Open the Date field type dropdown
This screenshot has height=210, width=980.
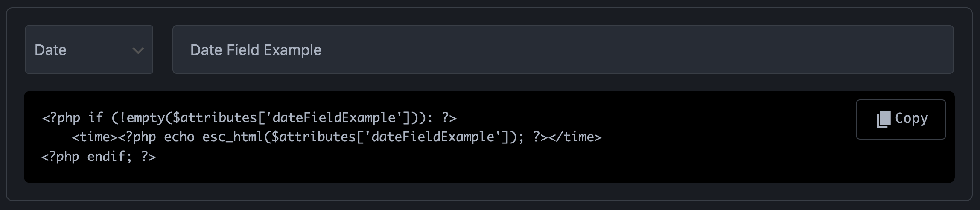[x=89, y=50]
